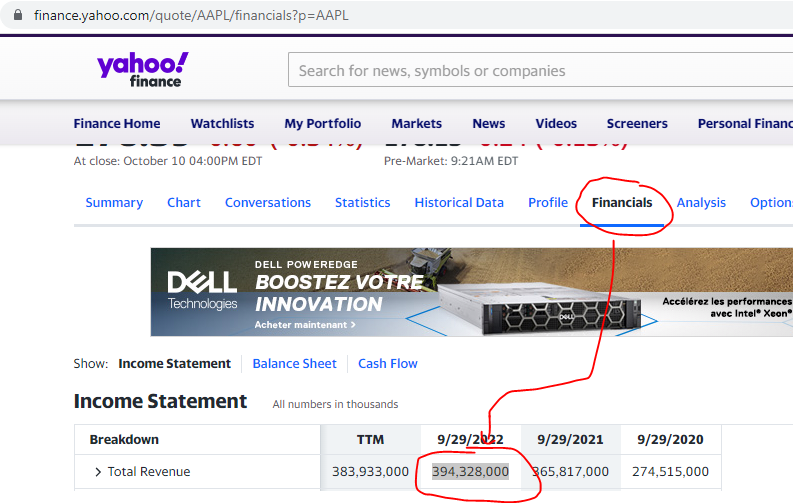Click 'All numbers in thousands' note
The height and width of the screenshot is (503, 793).
coord(335,404)
